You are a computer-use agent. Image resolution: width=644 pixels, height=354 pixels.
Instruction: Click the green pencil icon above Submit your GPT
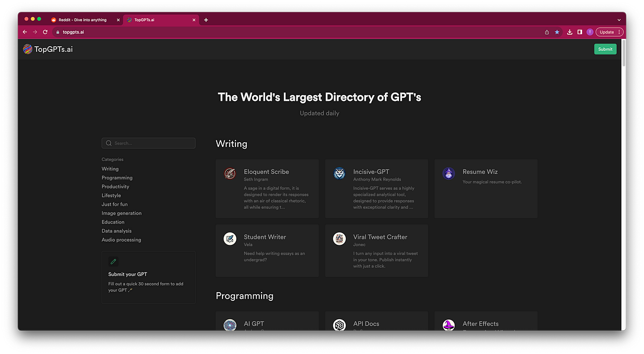[x=113, y=260]
